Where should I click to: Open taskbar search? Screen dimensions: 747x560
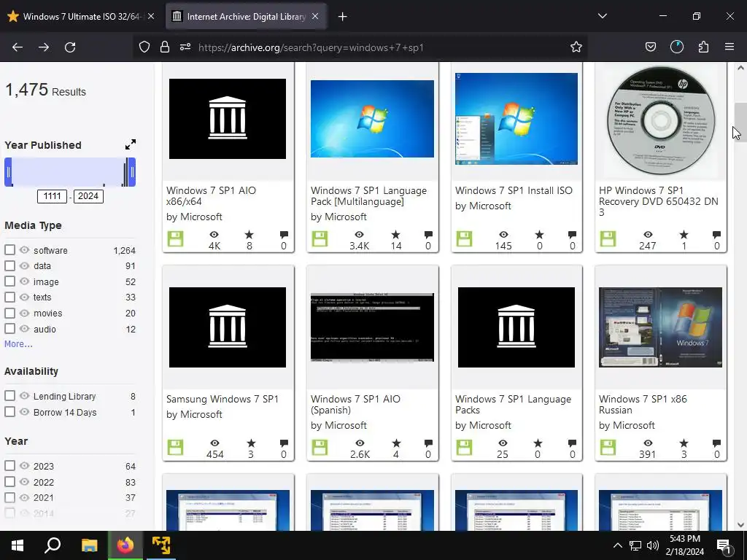tap(53, 545)
